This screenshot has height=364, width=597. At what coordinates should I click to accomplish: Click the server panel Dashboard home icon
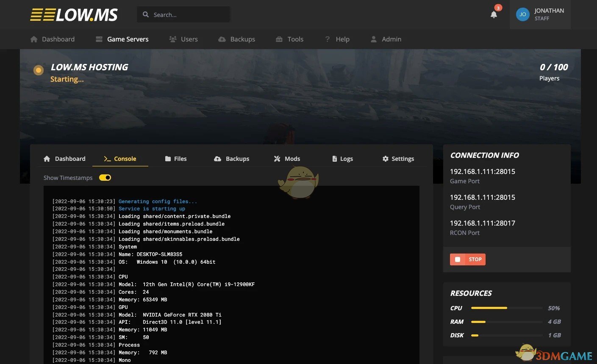point(47,159)
